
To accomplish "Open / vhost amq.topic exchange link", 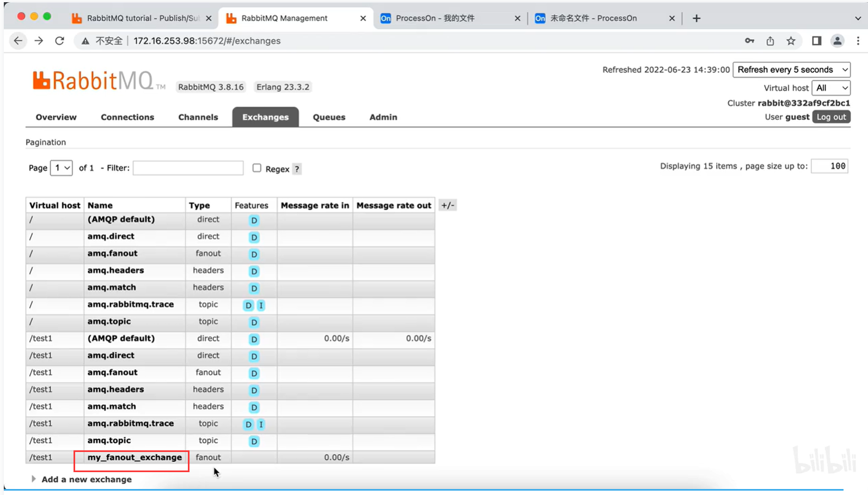I will (x=109, y=321).
